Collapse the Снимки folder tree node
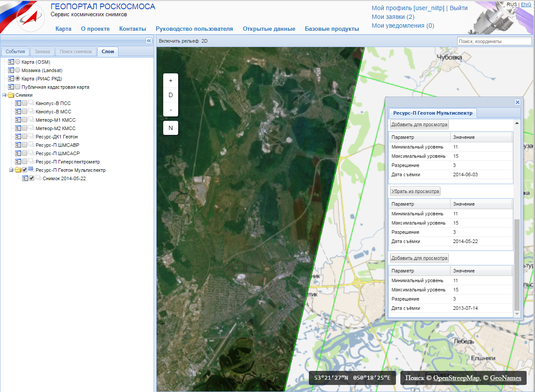The height and width of the screenshot is (392, 535). point(4,95)
